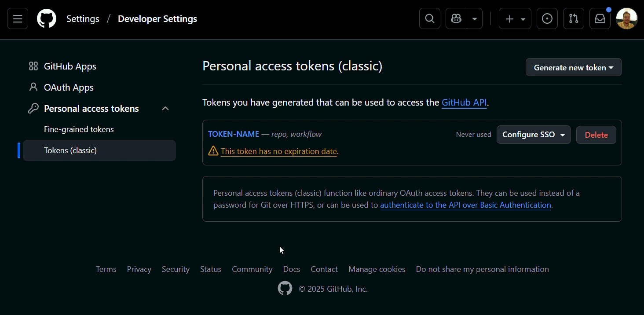Image resolution: width=644 pixels, height=315 pixels.
Task: View your pull requests
Action: [573, 18]
